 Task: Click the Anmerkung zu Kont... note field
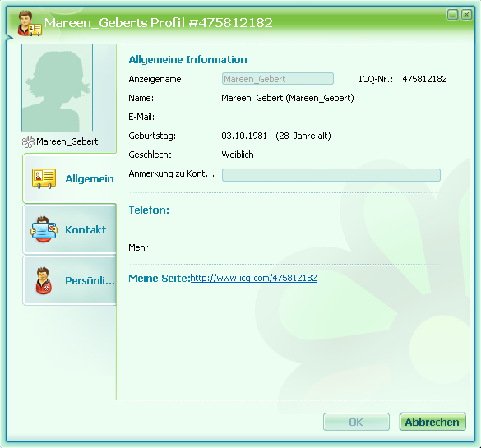pyautogui.click(x=331, y=175)
